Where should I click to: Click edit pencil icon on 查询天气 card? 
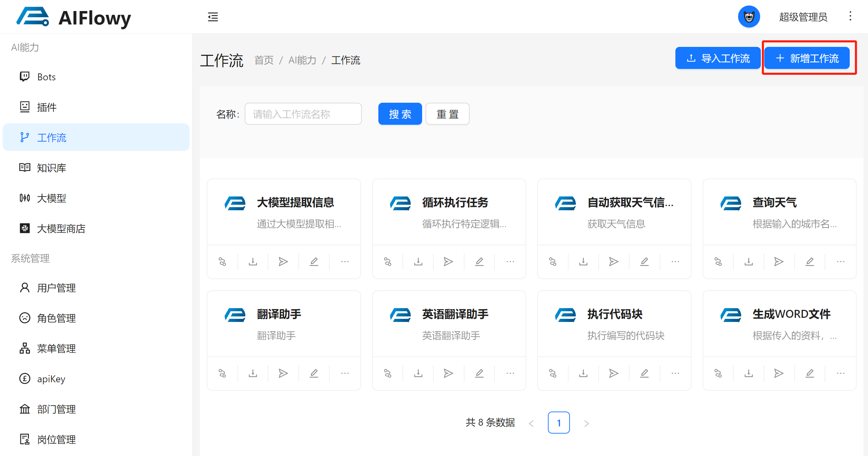click(x=809, y=262)
